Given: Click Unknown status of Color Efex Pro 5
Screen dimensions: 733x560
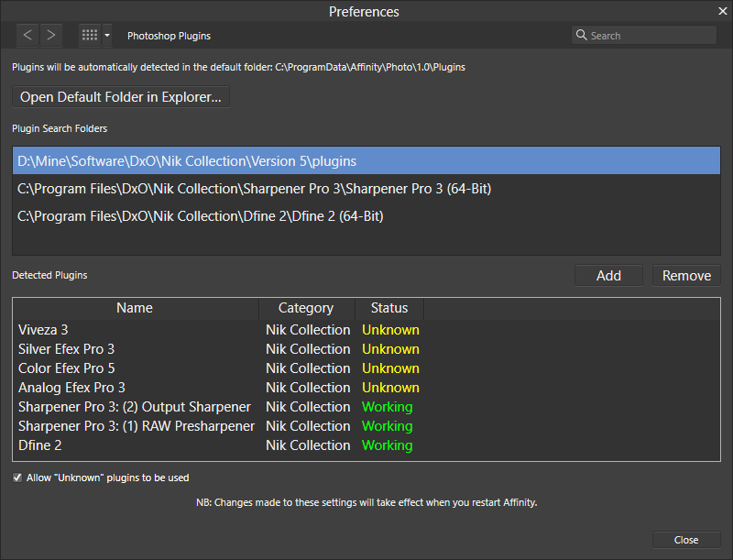Looking at the screenshot, I should [x=391, y=368].
